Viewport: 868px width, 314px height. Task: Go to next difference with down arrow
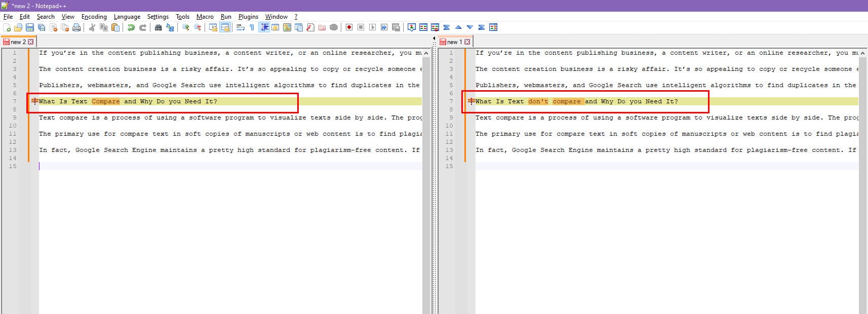470,27
